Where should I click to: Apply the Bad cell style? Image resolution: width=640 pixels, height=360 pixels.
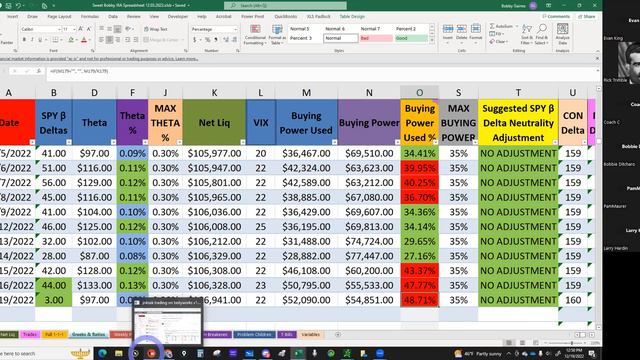point(376,38)
